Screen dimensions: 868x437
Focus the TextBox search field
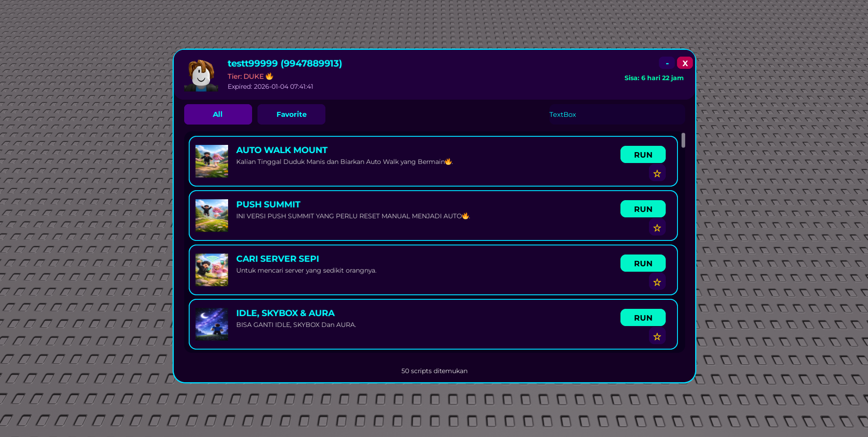tap(562, 115)
